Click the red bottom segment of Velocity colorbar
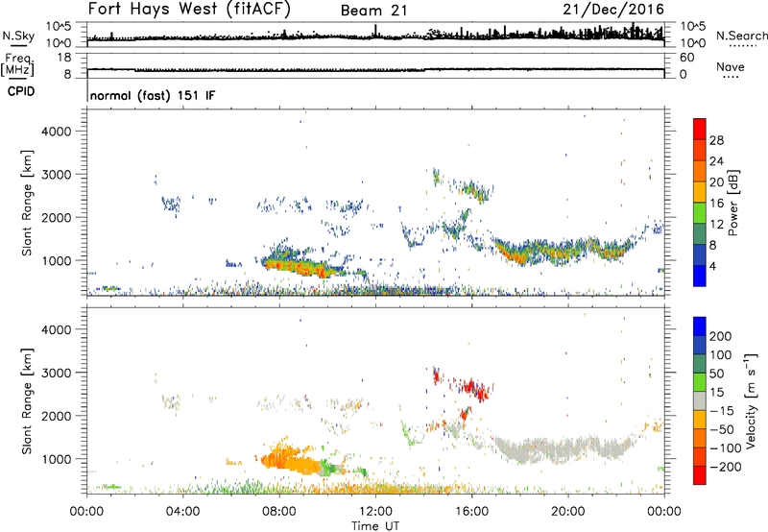The image size is (768, 532). 700,475
